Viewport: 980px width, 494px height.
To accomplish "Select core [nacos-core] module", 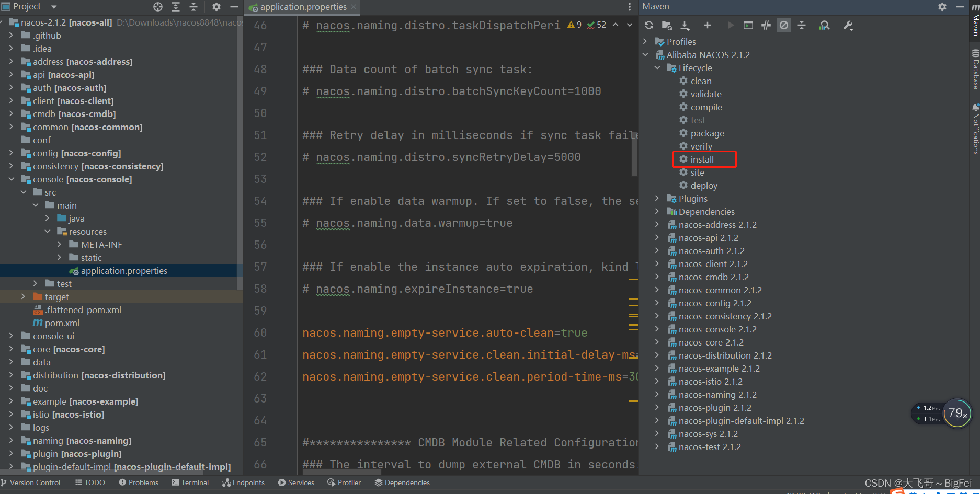I will click(x=69, y=349).
